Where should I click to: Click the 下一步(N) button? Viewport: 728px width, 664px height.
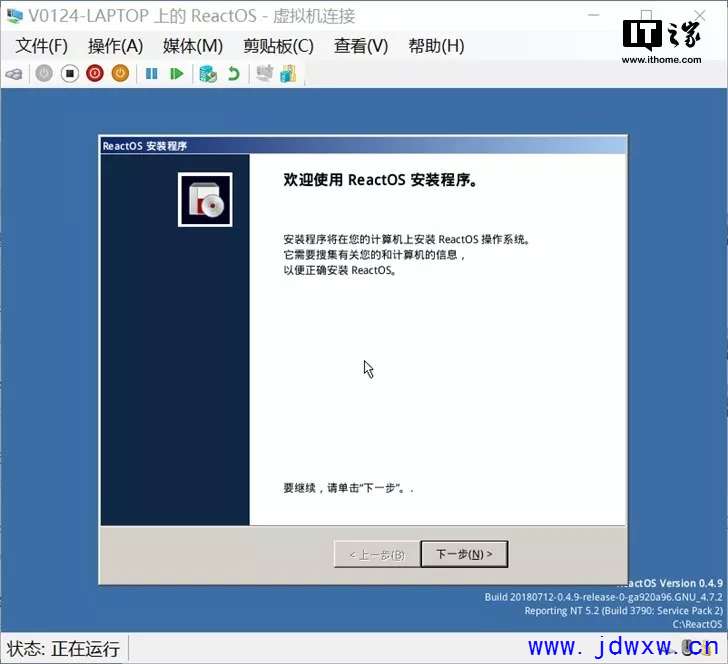pos(464,554)
